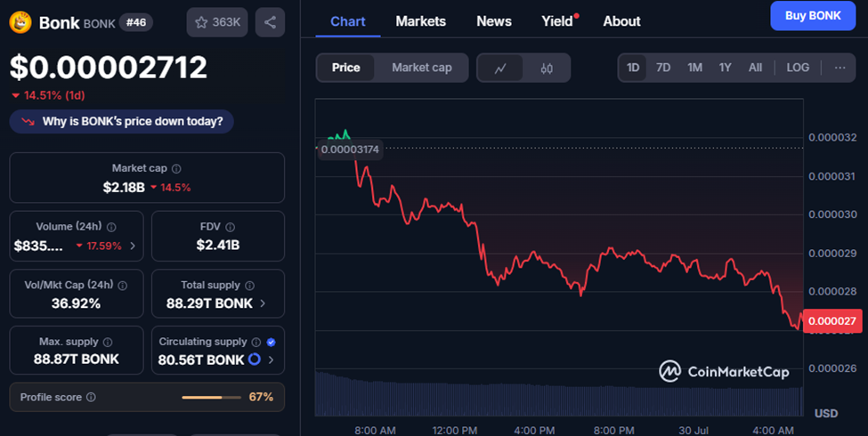Select the 7D time range
This screenshot has width=868, height=436.
pyautogui.click(x=663, y=68)
